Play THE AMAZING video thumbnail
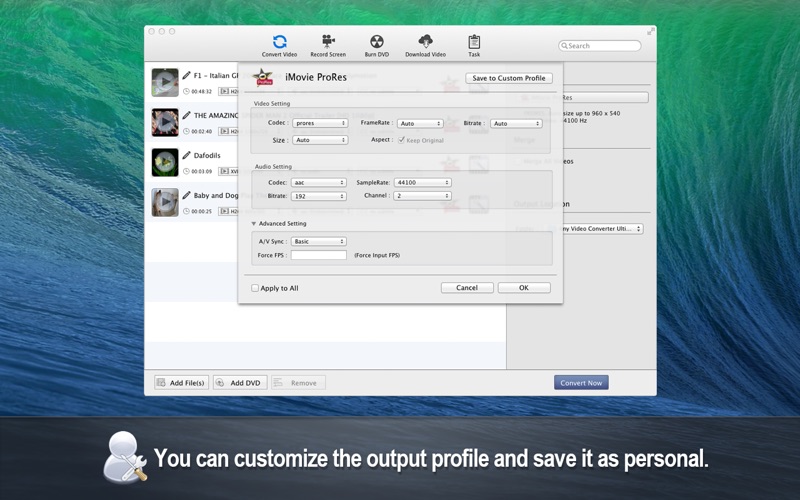Image resolution: width=800 pixels, height=500 pixels. [x=165, y=122]
